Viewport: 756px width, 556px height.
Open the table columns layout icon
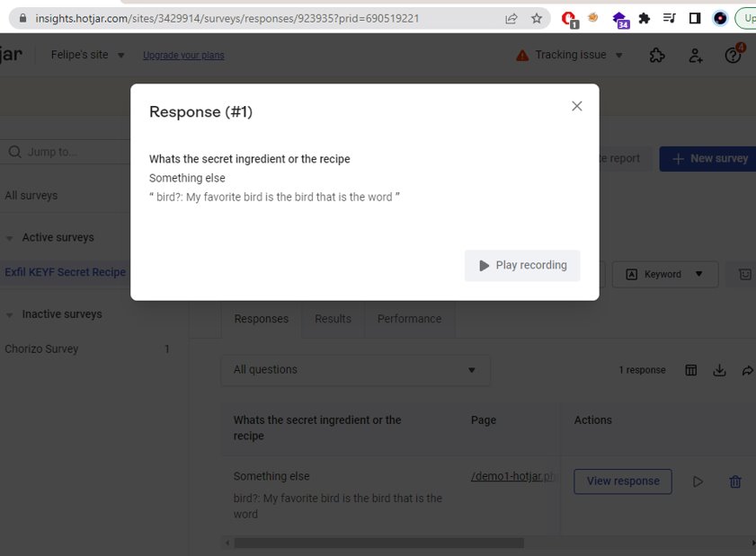pos(690,370)
